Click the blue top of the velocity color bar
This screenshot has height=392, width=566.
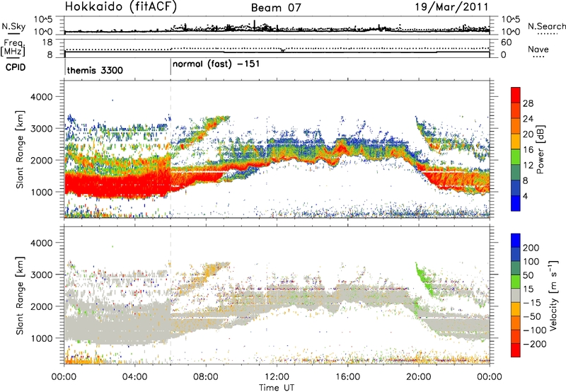tap(516, 241)
